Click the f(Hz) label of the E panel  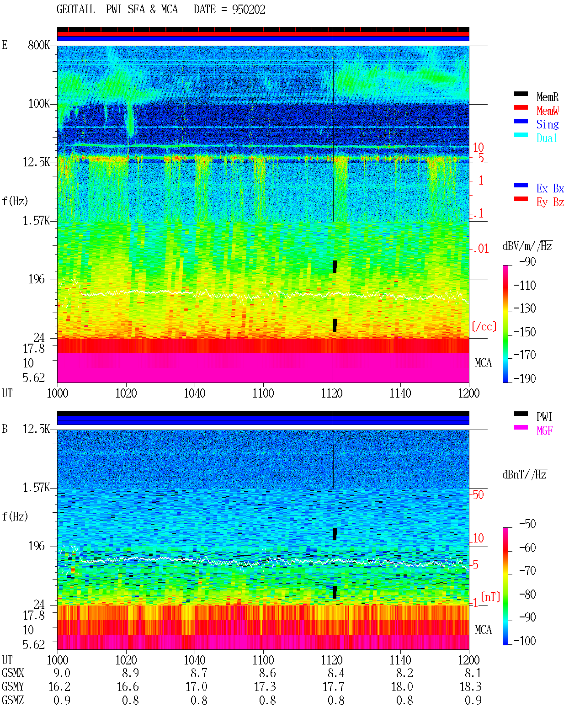pyautogui.click(x=15, y=201)
